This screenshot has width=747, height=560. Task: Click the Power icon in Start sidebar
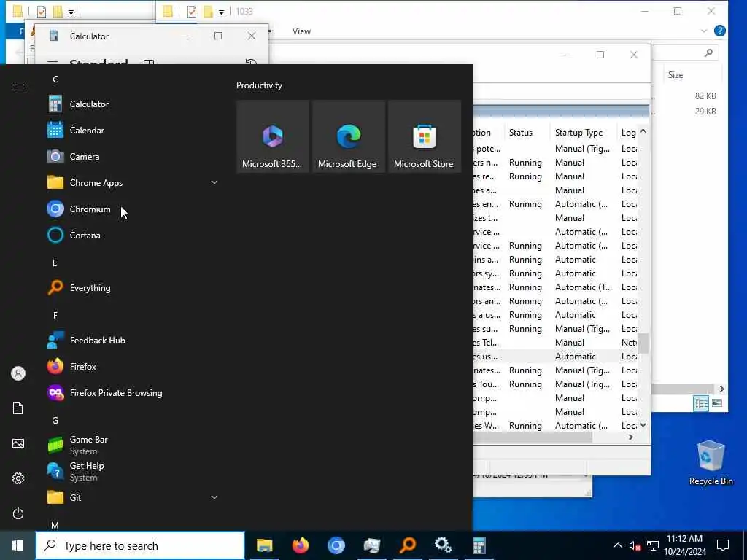click(18, 514)
